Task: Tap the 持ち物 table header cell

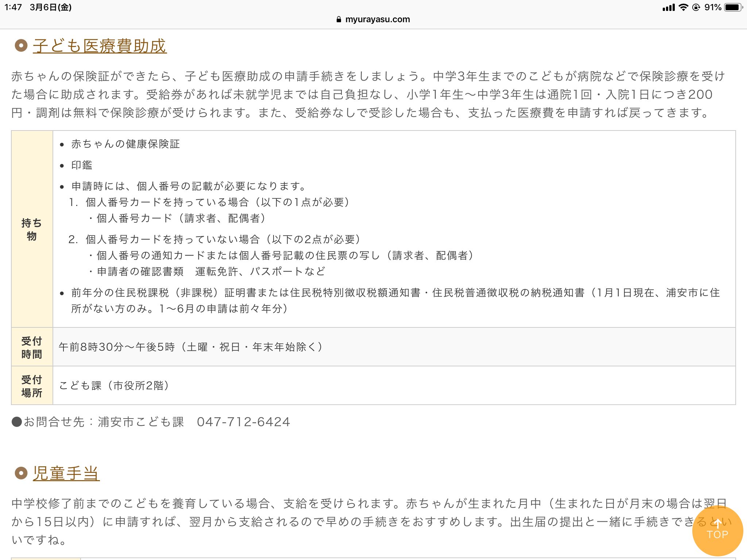Action: pos(32,229)
